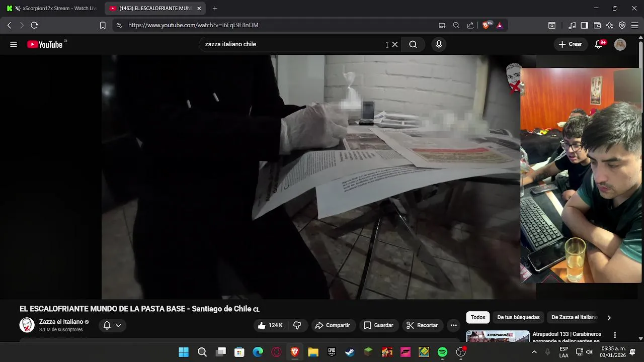Open Task View on taskbar

pos(221,352)
